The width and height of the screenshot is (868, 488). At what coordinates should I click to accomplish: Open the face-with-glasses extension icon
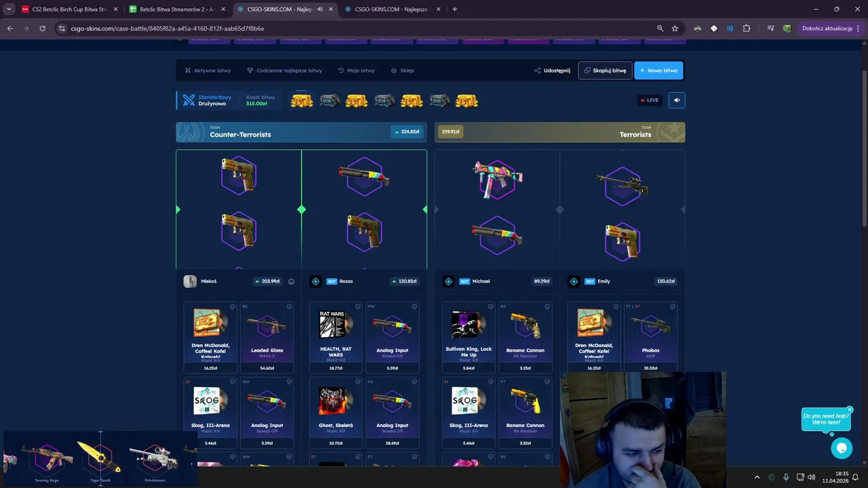click(697, 28)
